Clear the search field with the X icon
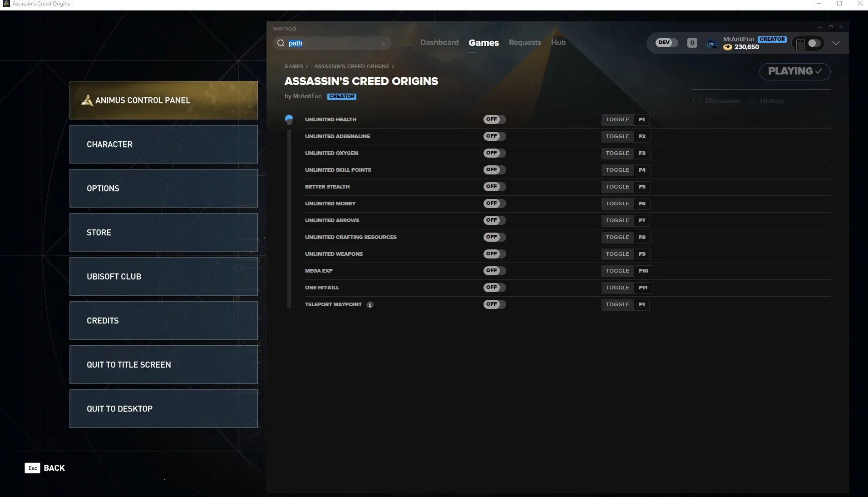868x497 pixels. coord(384,43)
